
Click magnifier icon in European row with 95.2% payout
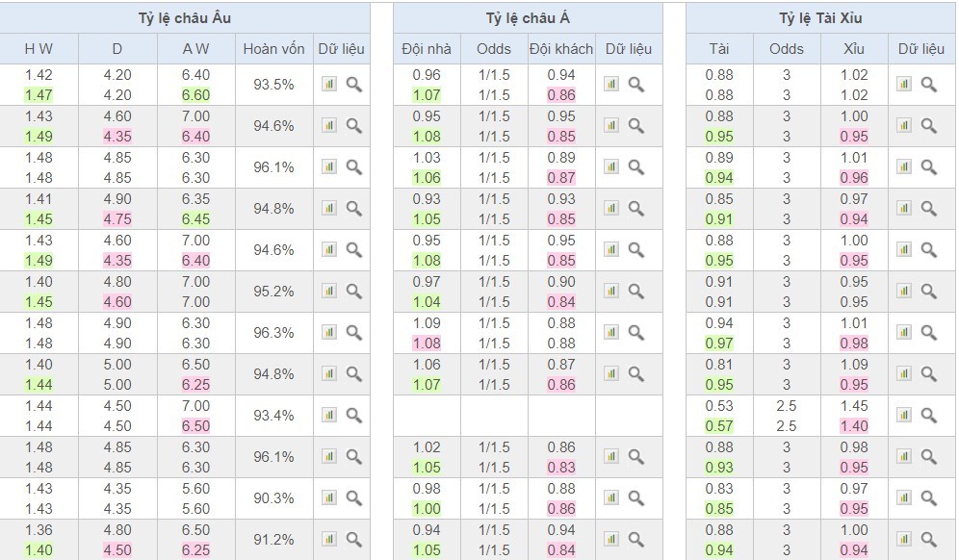point(353,292)
